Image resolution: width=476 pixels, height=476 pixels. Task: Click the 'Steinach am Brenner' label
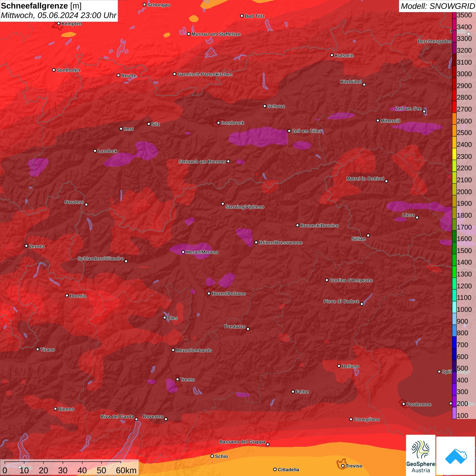coord(202,161)
